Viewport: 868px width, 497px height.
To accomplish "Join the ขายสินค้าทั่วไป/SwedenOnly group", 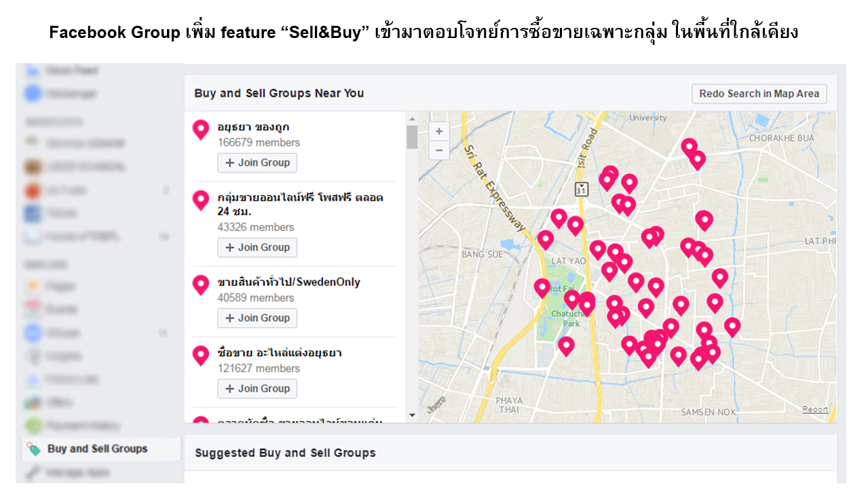I will click(257, 318).
